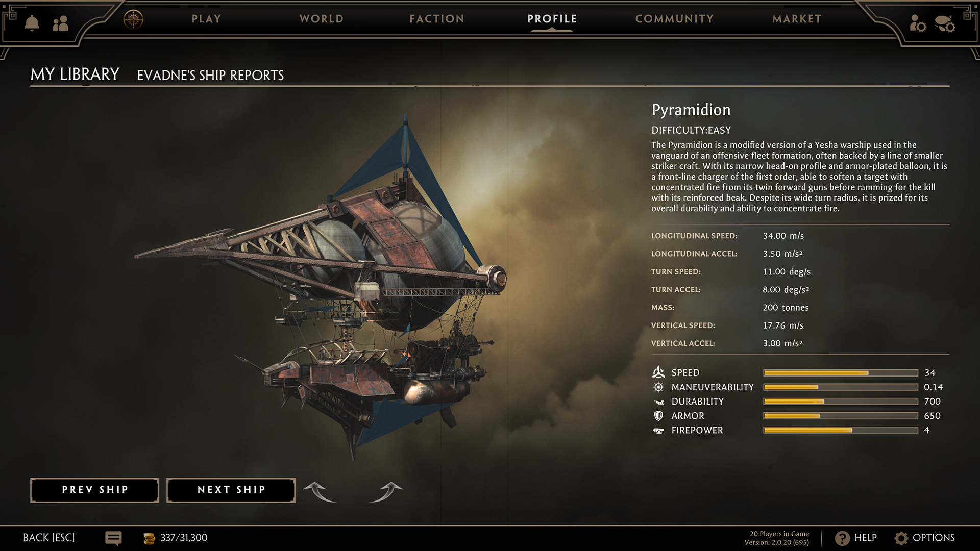Image resolution: width=980 pixels, height=551 pixels.
Task: Advance to the next ship
Action: point(231,490)
